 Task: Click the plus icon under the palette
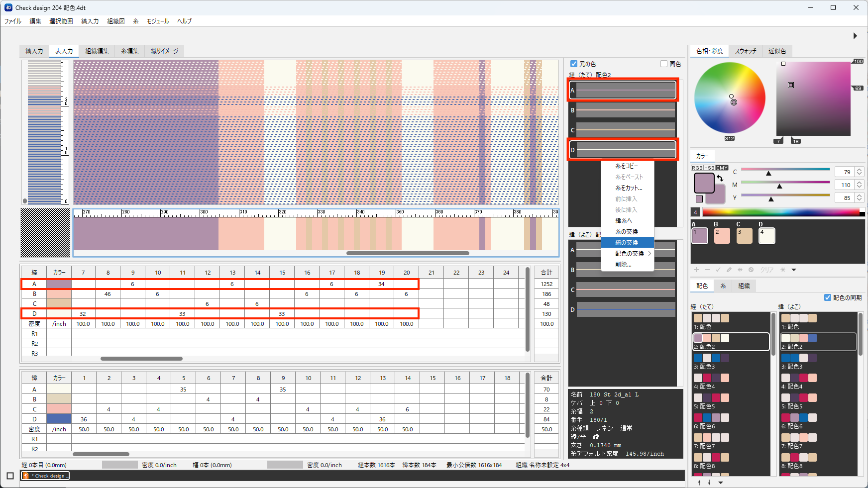[x=696, y=270]
